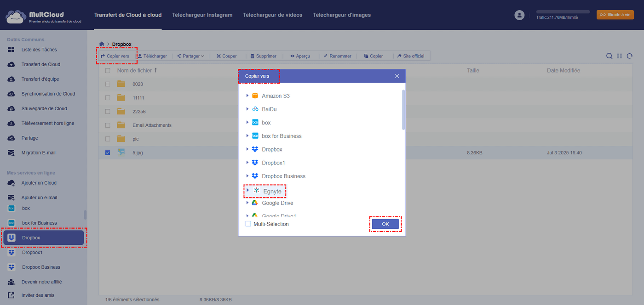Screen dimensions: 644x305
Task: Expand the Dropbox1 node in dialog
Action: [247, 162]
